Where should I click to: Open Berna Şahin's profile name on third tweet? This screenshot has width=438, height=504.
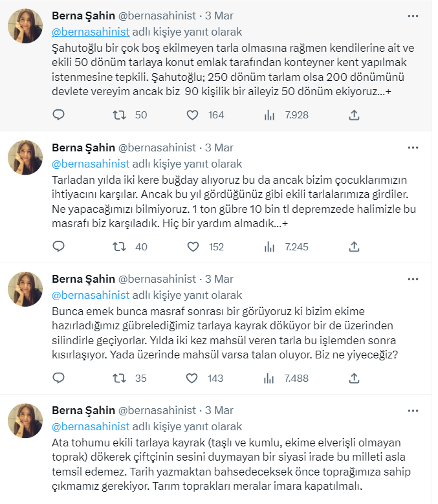point(83,279)
